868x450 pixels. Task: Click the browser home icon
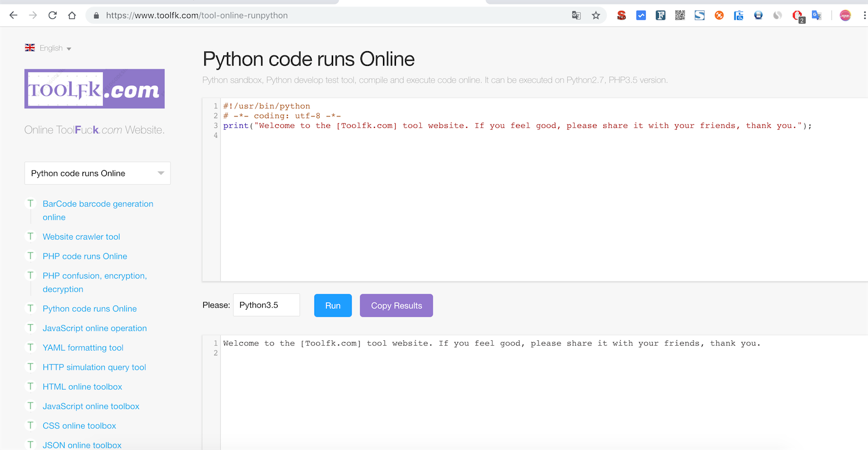(71, 15)
